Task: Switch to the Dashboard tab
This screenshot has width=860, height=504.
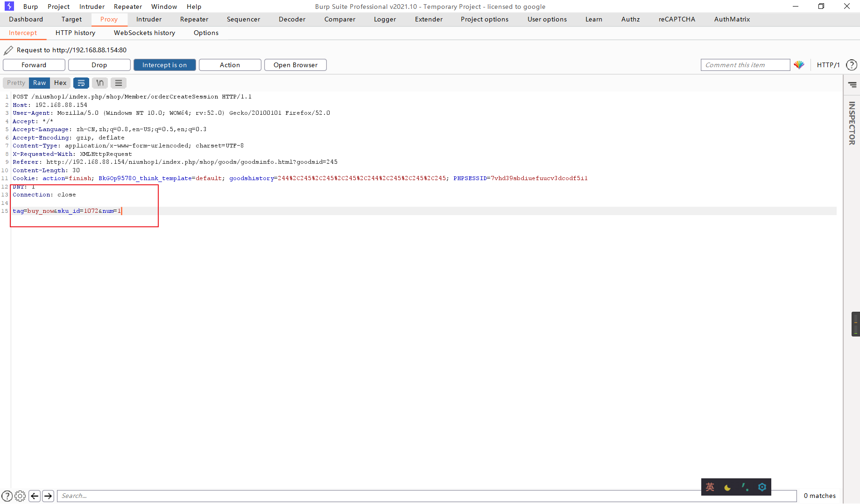Action: 26,19
